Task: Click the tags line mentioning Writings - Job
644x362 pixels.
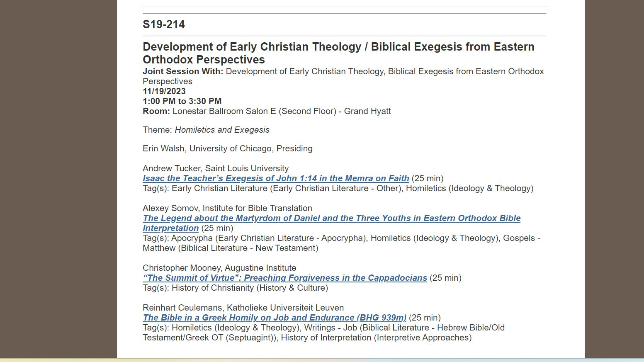Action: point(323,328)
